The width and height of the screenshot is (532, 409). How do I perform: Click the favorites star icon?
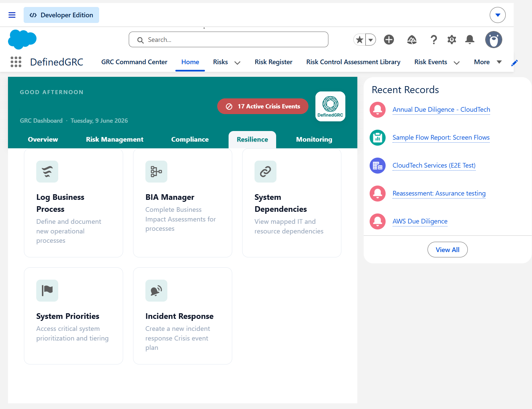(x=360, y=40)
